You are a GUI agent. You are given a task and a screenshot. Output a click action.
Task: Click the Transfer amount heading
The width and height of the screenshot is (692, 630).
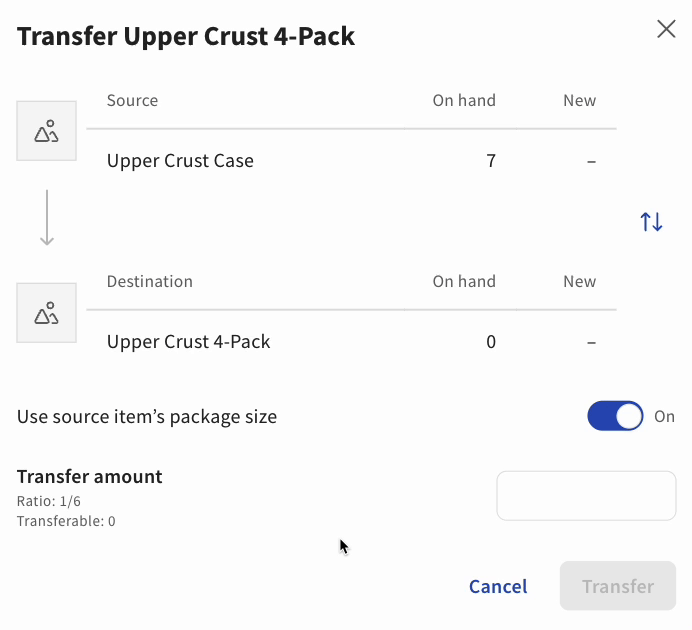(90, 477)
